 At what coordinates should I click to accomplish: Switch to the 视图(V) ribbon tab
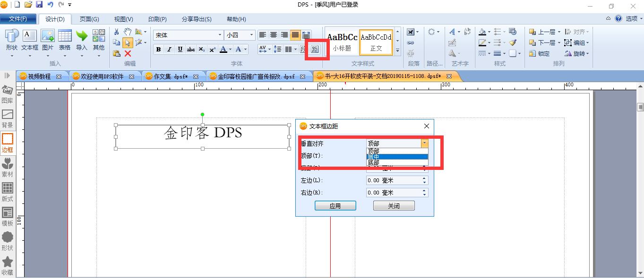pyautogui.click(x=123, y=19)
